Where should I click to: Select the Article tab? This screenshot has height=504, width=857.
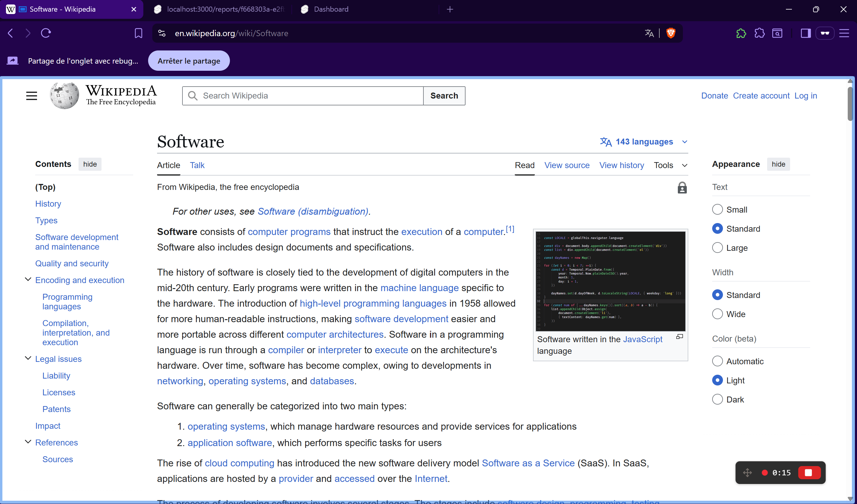point(168,165)
